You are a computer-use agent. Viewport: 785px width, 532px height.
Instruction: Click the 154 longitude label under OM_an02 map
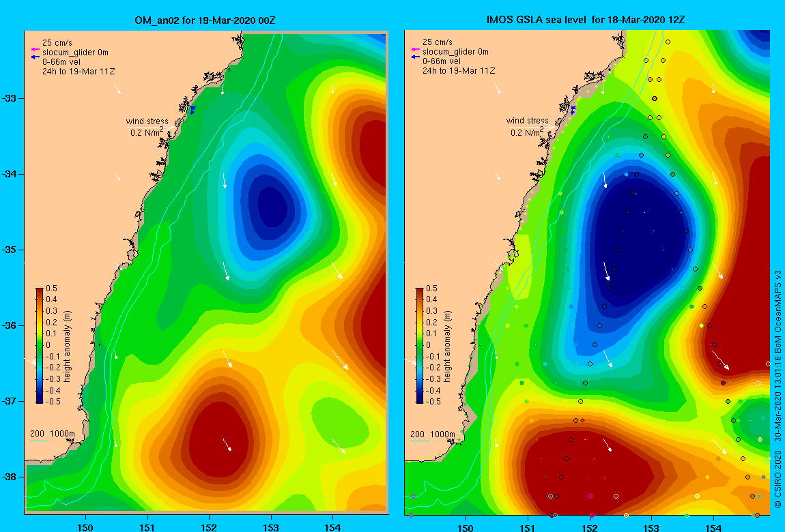[332, 527]
